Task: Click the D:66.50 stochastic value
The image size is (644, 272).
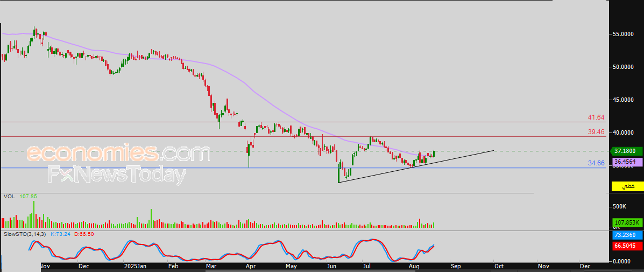Action: [x=84, y=234]
